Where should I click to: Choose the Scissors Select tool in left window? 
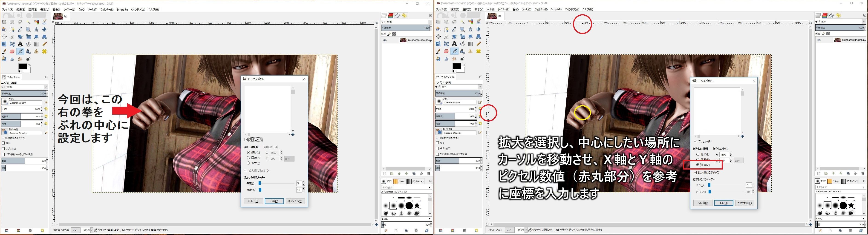coord(44,22)
